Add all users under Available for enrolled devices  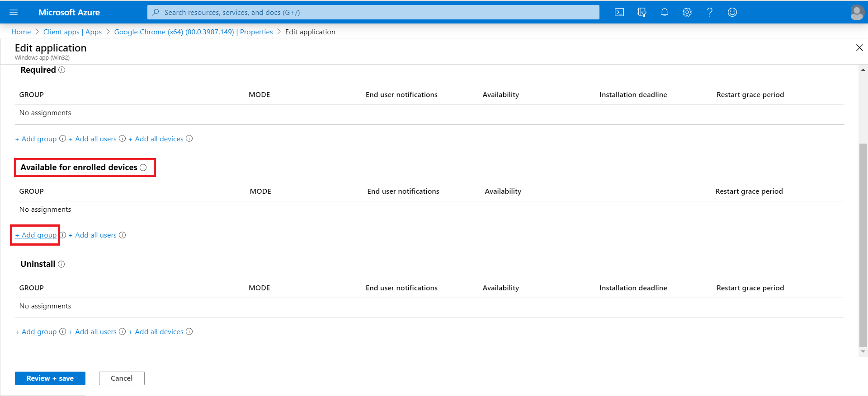coord(93,235)
